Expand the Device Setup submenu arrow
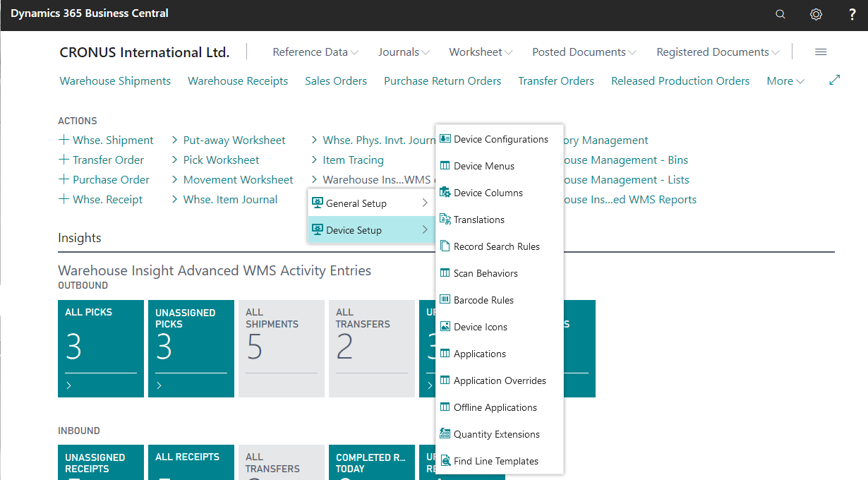 point(425,230)
